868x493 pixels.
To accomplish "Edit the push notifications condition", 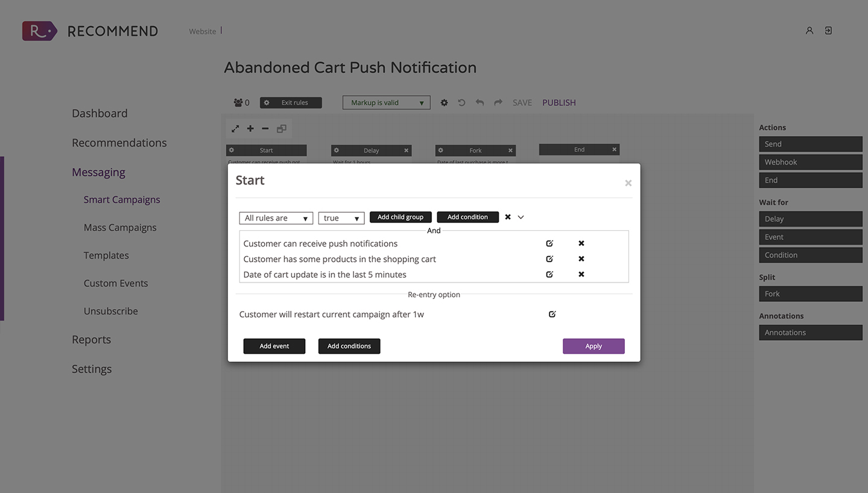I will (x=550, y=243).
